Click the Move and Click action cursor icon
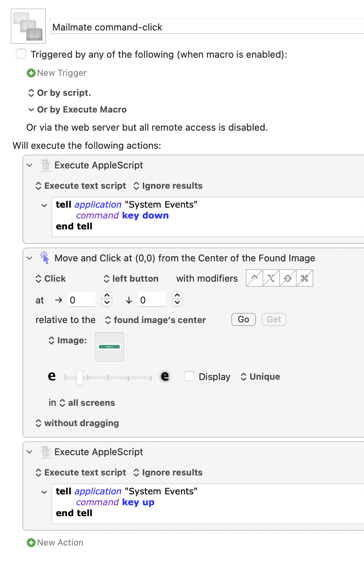This screenshot has height=588, width=364. click(x=45, y=258)
